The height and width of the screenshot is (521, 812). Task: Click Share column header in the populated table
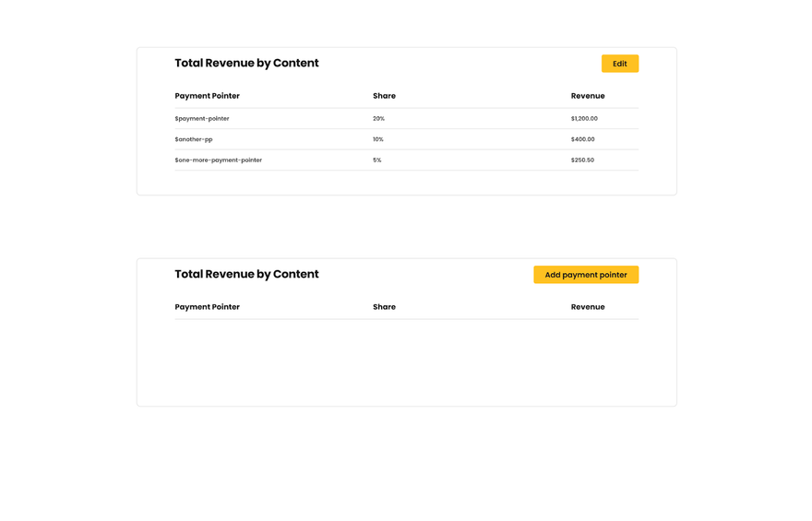[x=384, y=96]
